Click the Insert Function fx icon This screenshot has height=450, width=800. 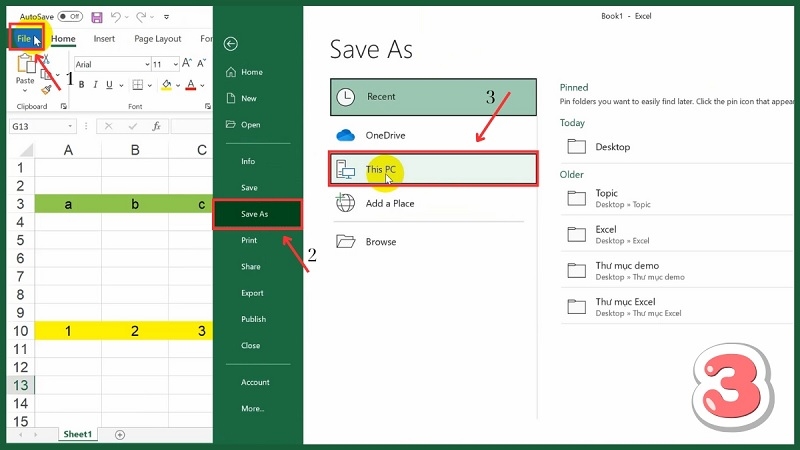click(156, 126)
